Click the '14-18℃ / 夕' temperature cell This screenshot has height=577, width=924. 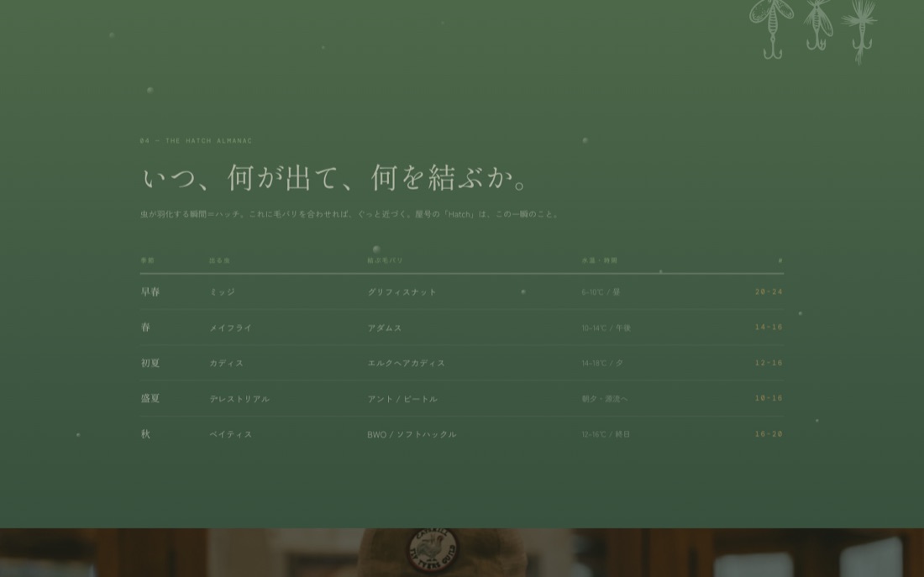(602, 363)
